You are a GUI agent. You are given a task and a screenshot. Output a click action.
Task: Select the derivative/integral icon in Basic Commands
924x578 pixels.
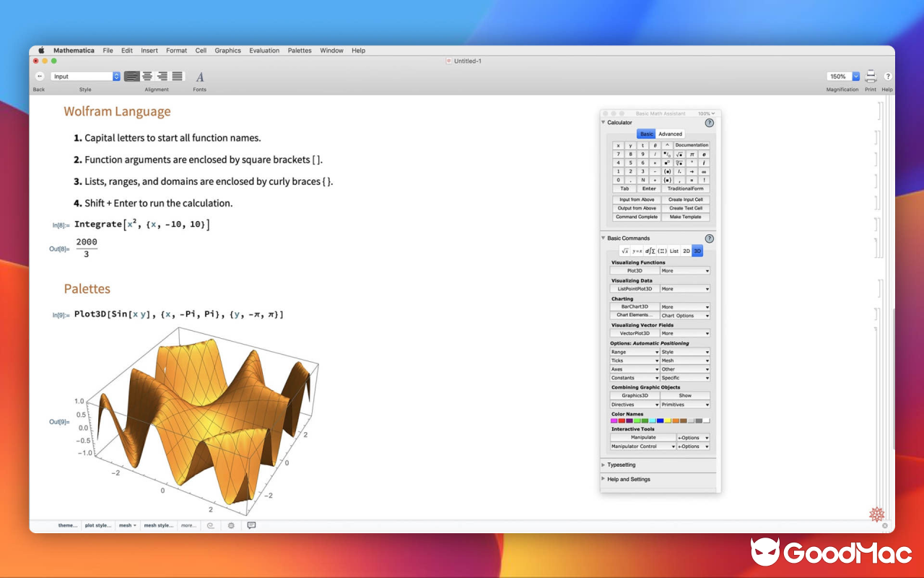650,251
